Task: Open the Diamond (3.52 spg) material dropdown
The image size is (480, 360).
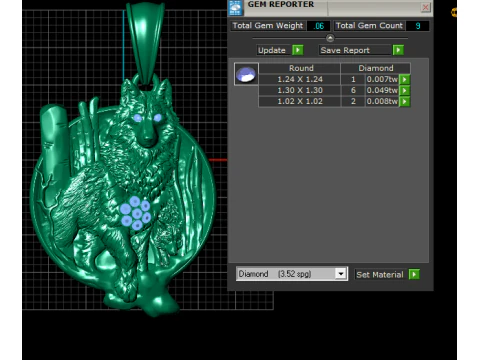Action: [340, 274]
